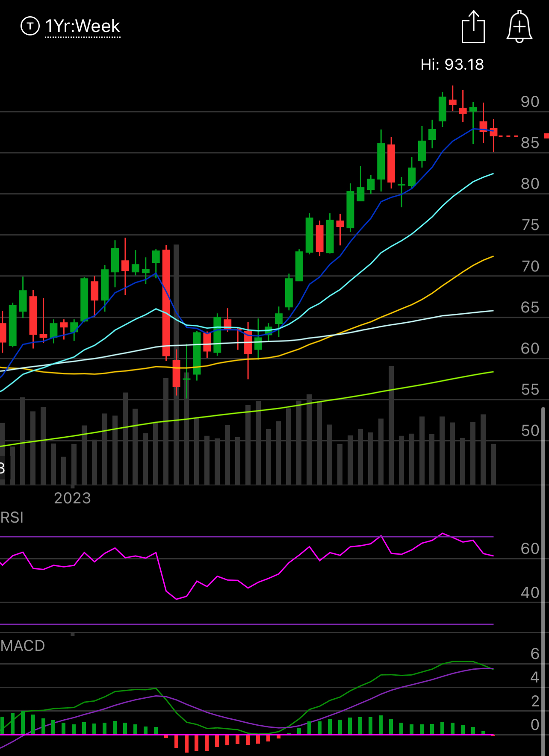The image size is (549, 756).
Task: Tap the tallest volume bar
Action: (x=176, y=365)
